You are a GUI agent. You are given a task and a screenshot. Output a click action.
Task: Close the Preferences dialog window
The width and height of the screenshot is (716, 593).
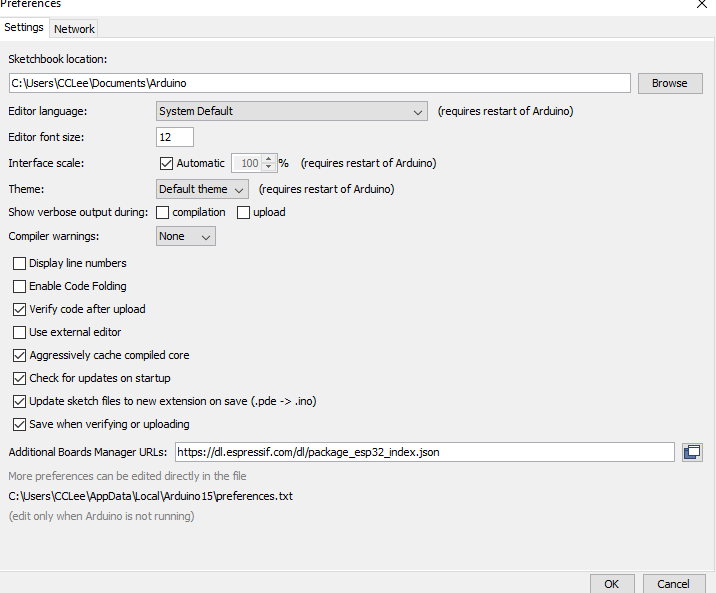point(701,5)
